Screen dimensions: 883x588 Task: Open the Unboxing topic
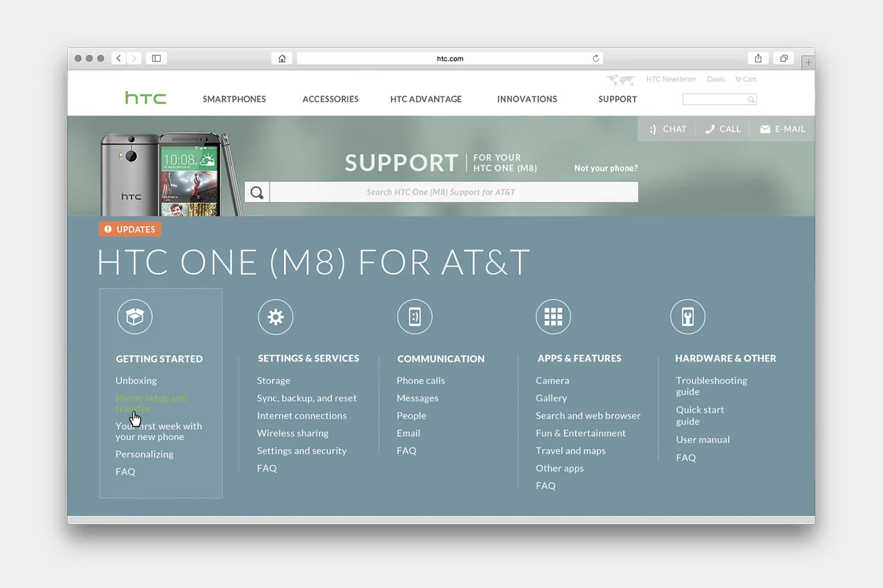pyautogui.click(x=136, y=380)
